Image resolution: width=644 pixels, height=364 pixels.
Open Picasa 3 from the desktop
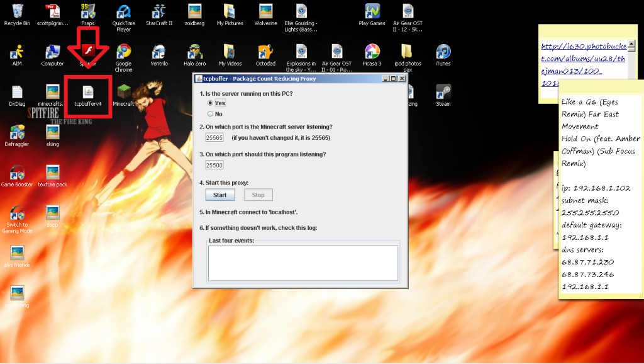[x=372, y=52]
